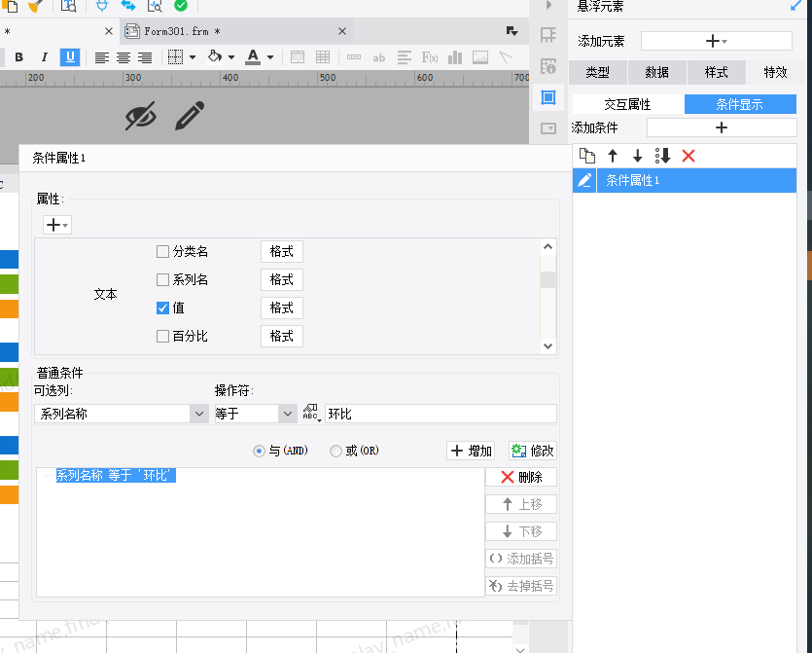Center-align the text
The height and width of the screenshot is (653, 812).
[x=124, y=57]
